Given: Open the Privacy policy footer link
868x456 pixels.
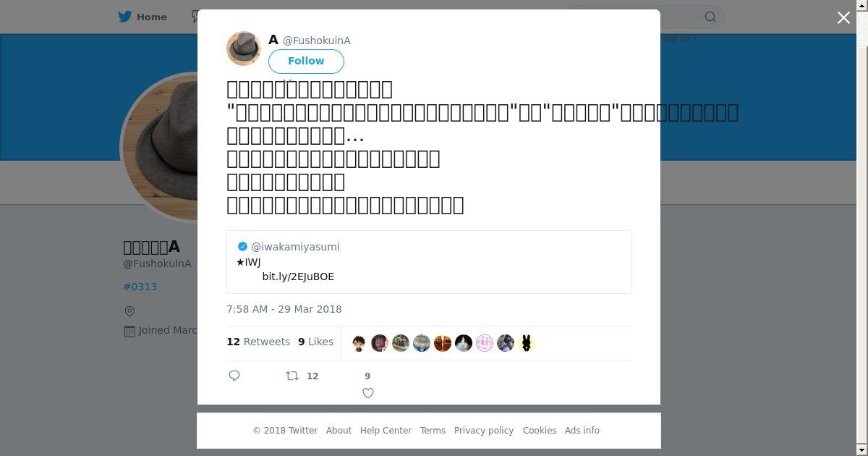Looking at the screenshot, I should 484,430.
